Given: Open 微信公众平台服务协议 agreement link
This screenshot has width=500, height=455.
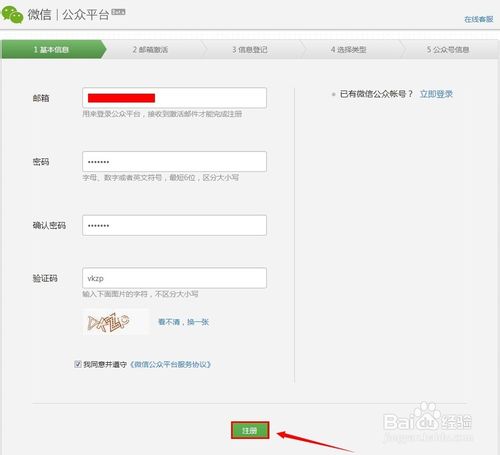Looking at the screenshot, I should [x=170, y=364].
